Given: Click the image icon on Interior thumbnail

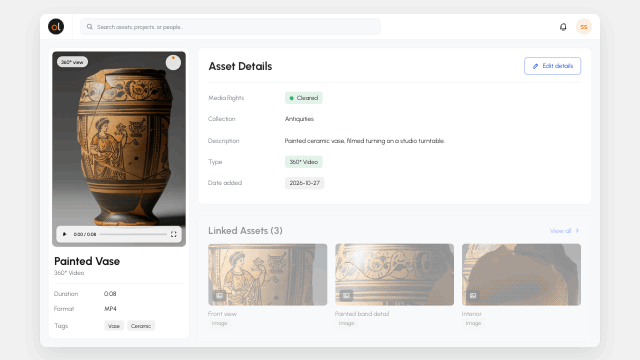Looking at the screenshot, I should pyautogui.click(x=473, y=296).
